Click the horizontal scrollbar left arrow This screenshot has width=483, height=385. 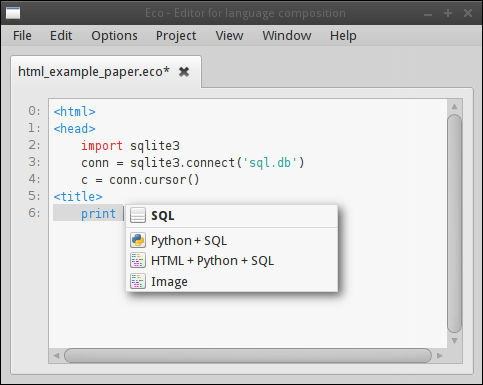(56, 356)
